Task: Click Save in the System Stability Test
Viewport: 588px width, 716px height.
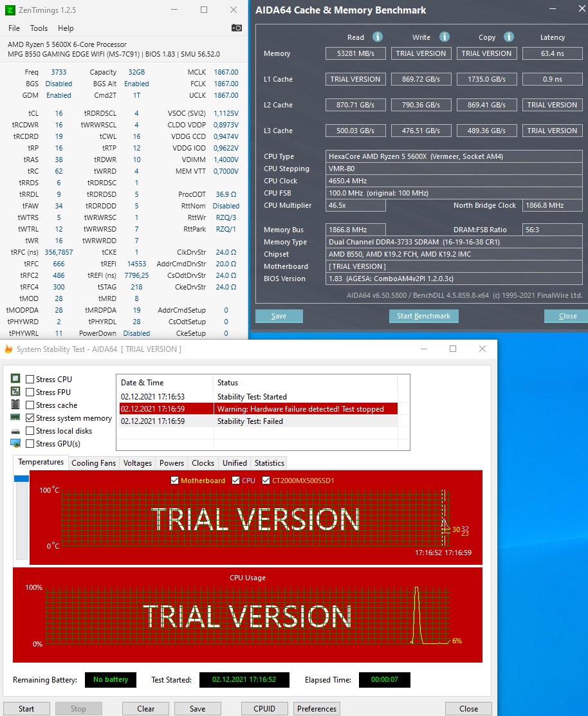Action: pos(198,709)
